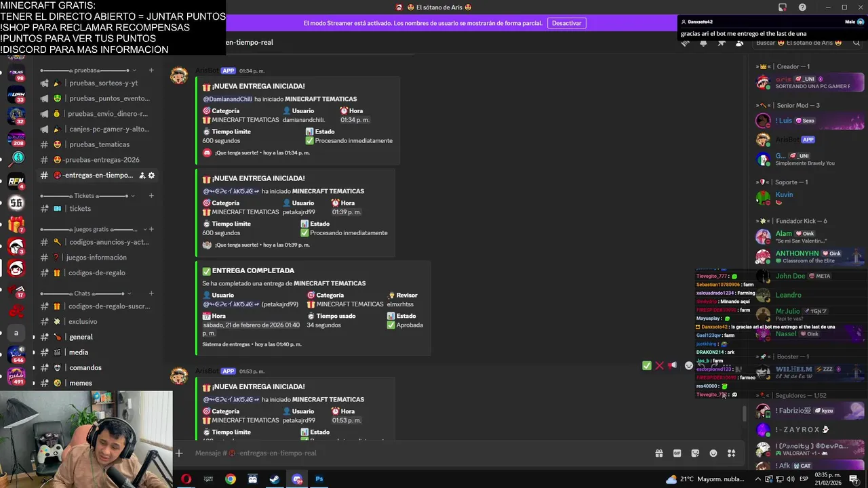Add channel to Chats category plus

pos(151,293)
